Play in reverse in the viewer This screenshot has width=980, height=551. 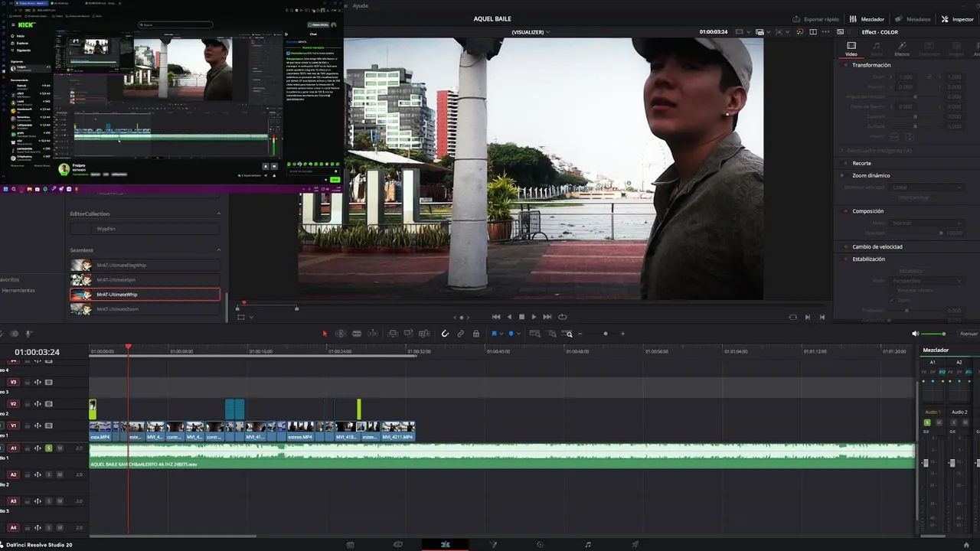(509, 317)
